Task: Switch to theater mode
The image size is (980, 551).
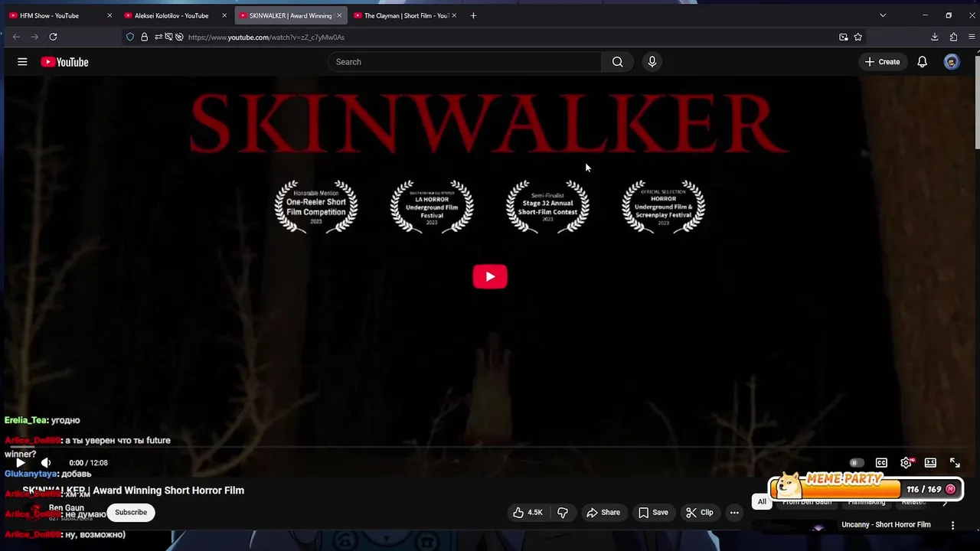Action: point(930,463)
